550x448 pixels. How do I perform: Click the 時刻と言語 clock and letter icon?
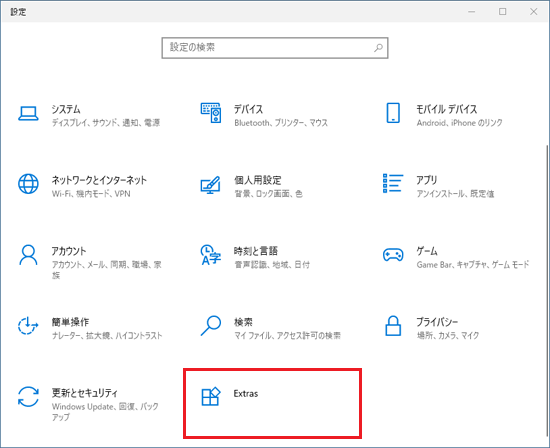[210, 255]
